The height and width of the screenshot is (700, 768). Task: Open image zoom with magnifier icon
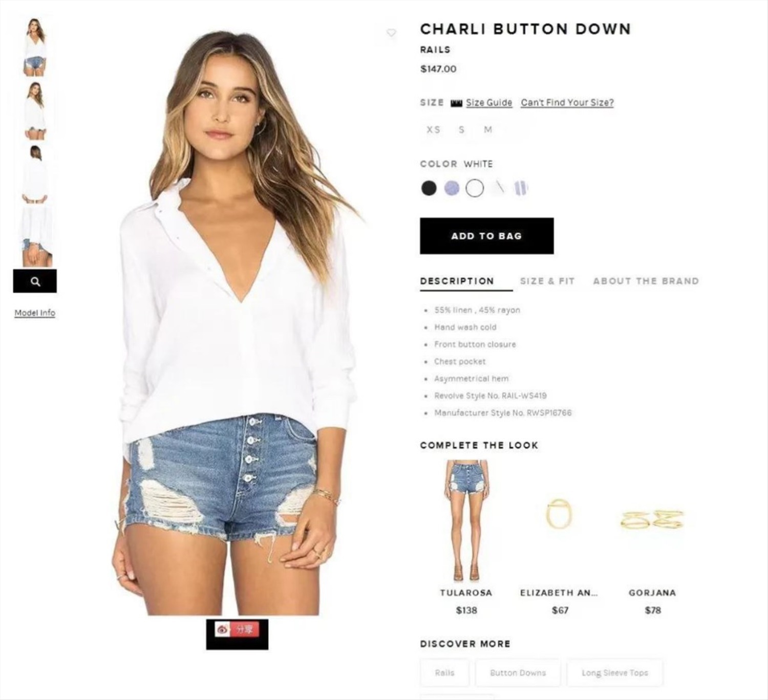[x=35, y=281]
